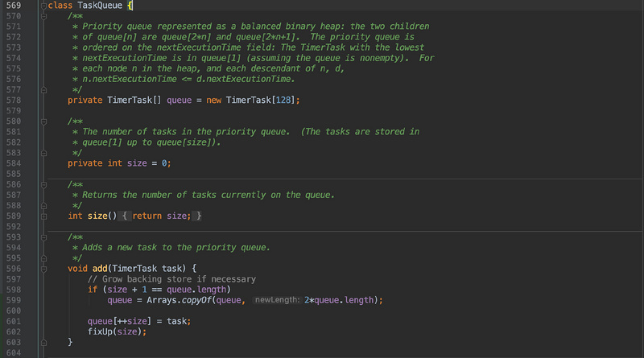Expand folded size() method at line 589
644x358 pixels.
click(43, 216)
